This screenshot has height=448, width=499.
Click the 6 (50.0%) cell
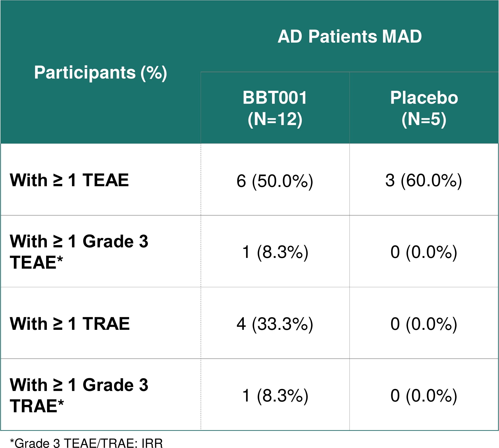(x=275, y=181)
